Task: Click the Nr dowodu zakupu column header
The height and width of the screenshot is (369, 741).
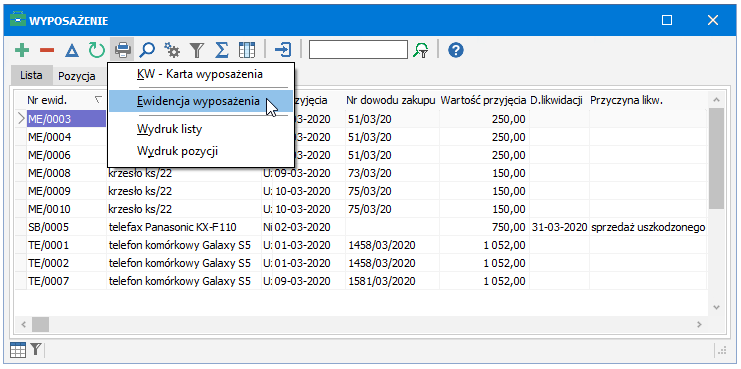Action: [392, 100]
